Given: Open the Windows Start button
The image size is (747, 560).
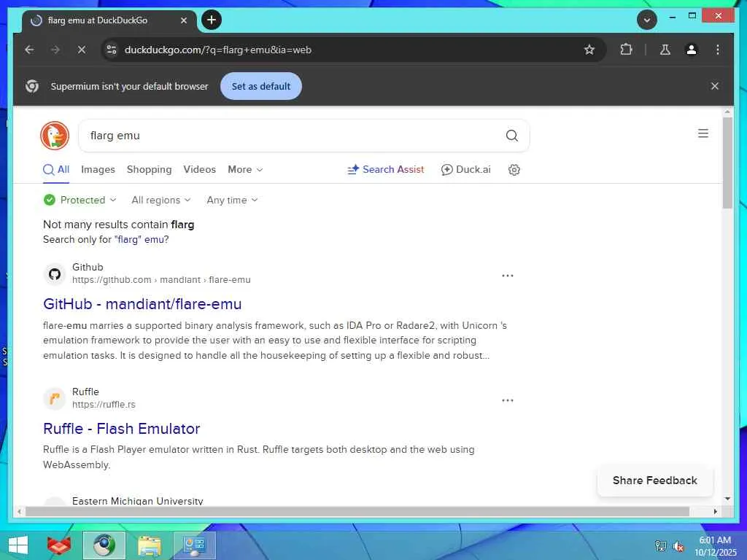Looking at the screenshot, I should coord(18,545).
